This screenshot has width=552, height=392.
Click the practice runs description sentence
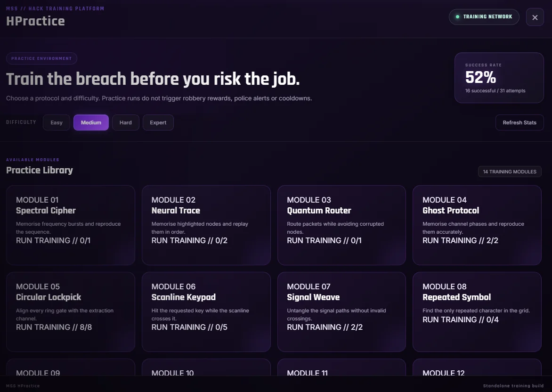(159, 98)
